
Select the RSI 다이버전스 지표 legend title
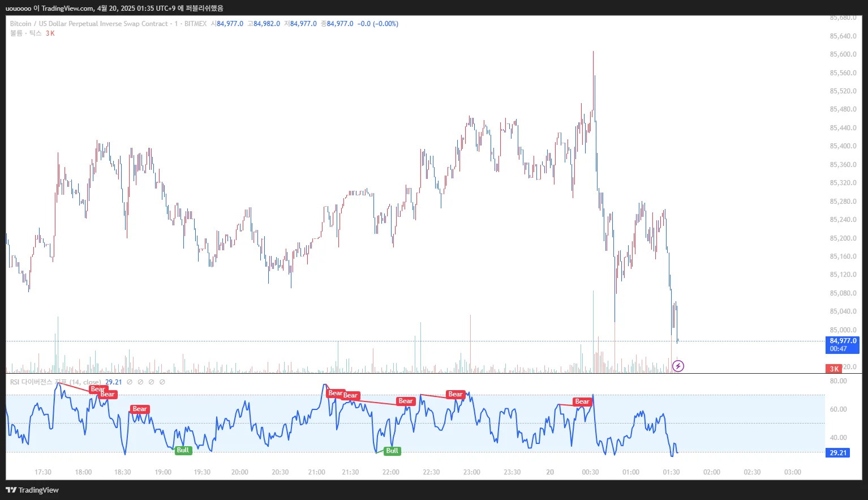pos(55,382)
